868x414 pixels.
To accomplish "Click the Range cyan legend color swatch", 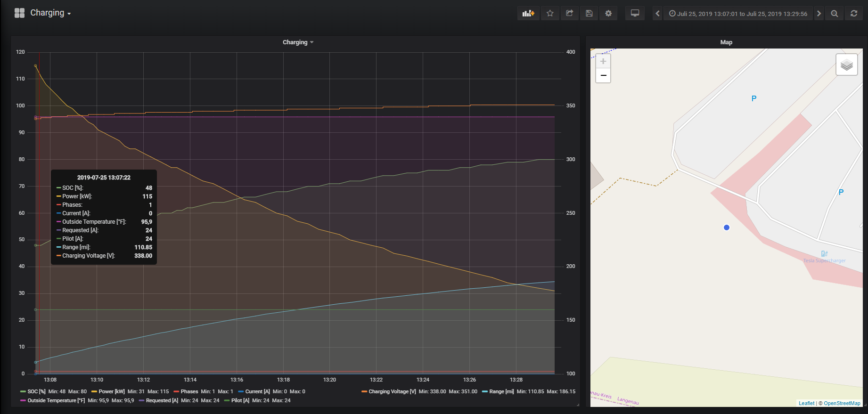I will (x=485, y=391).
